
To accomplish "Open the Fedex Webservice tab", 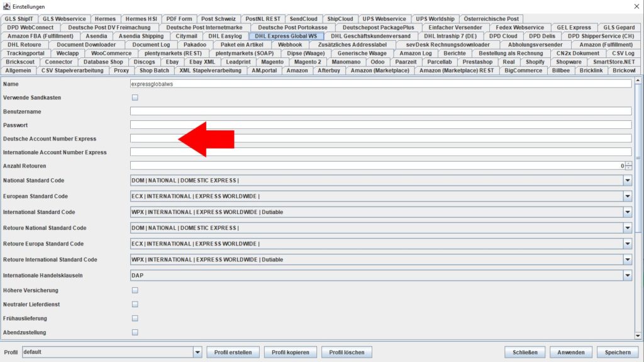I will (519, 28).
